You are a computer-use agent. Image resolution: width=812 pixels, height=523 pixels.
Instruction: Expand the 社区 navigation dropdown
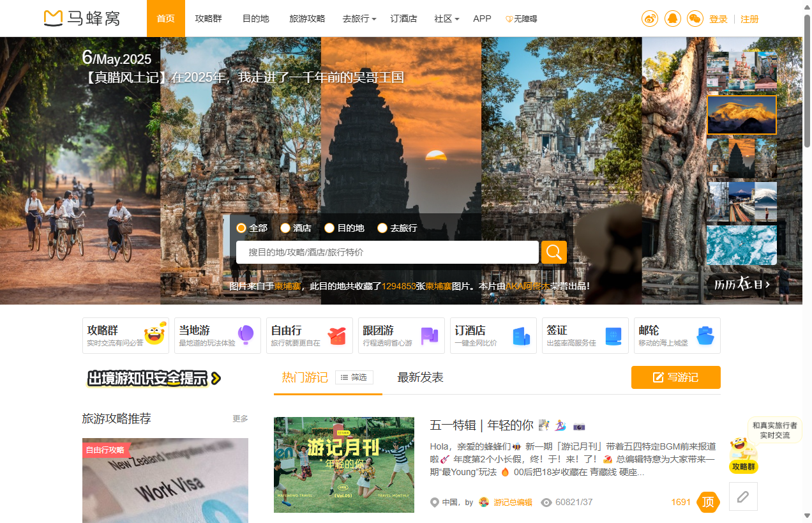[x=446, y=19]
